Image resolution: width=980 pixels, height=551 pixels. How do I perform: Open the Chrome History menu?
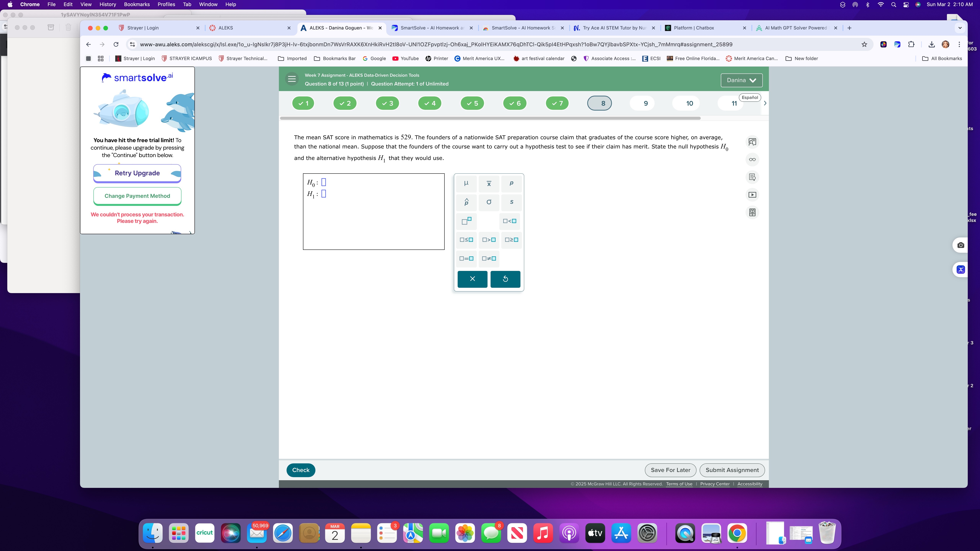[108, 5]
